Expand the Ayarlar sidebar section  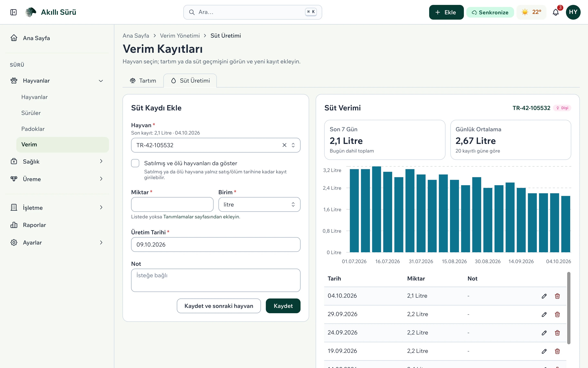tap(57, 242)
